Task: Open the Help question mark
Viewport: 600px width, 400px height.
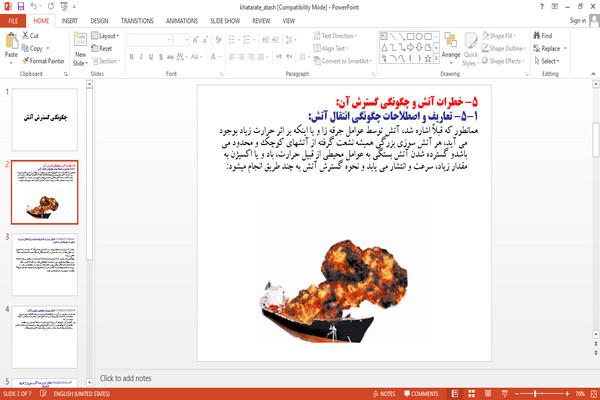Action: (541, 7)
